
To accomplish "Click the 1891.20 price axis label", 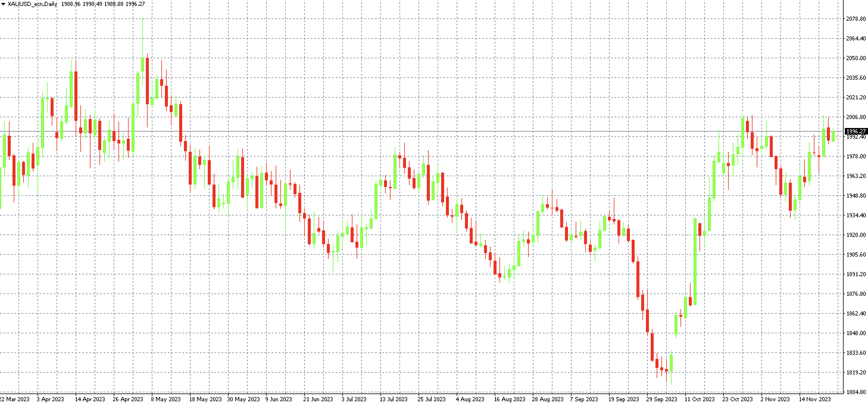I will coord(856,274).
